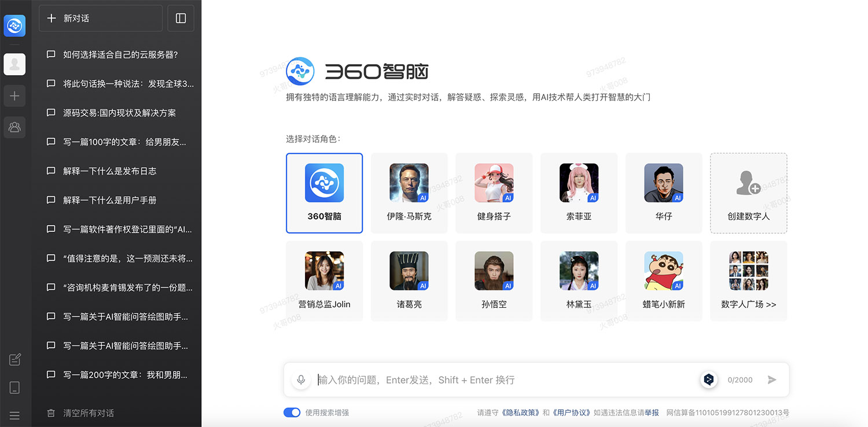The height and width of the screenshot is (427, 868).
Task: Select the 伊隆·马斯克 role card
Action: (x=409, y=193)
